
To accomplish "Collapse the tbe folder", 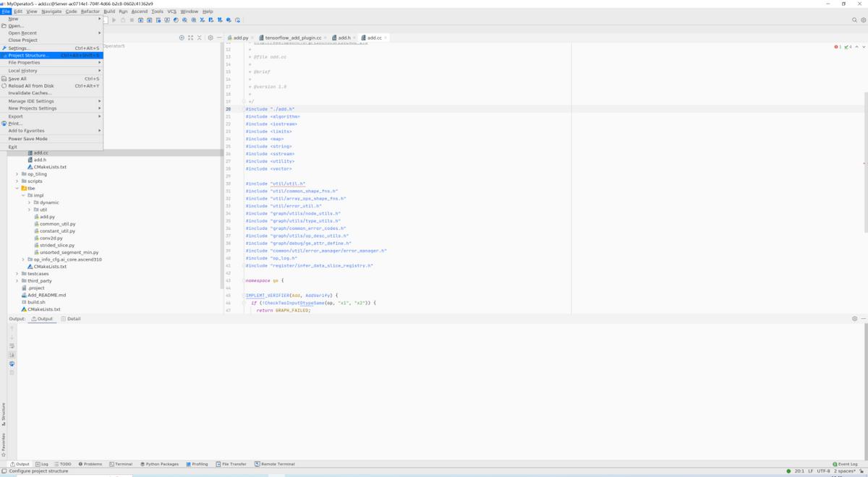I will coord(17,189).
